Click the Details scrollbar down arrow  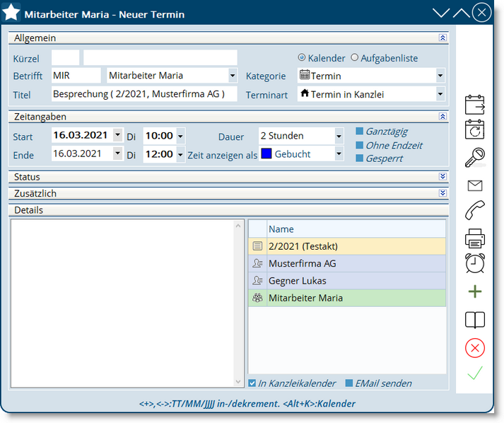point(238,381)
